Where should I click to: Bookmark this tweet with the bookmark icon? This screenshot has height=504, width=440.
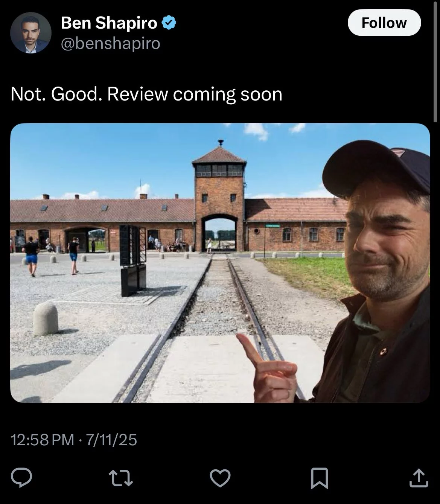[319, 478]
